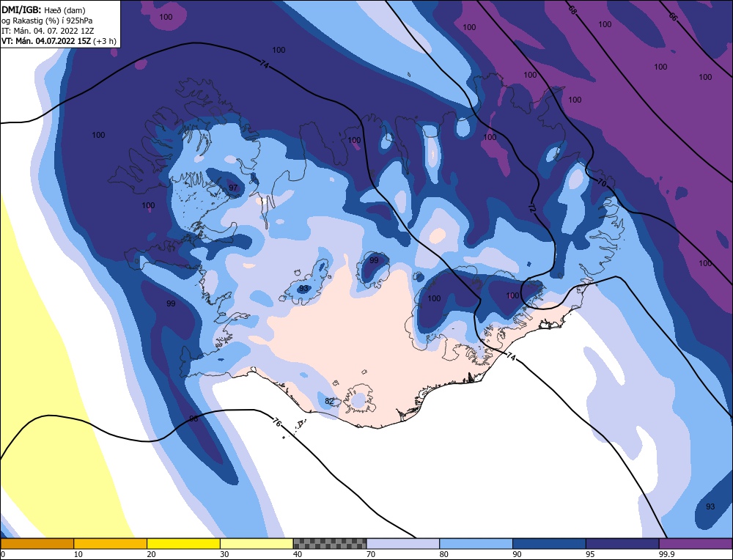Click the gray checkered 40–70 legend swatch
The image size is (733, 560).
(330, 543)
